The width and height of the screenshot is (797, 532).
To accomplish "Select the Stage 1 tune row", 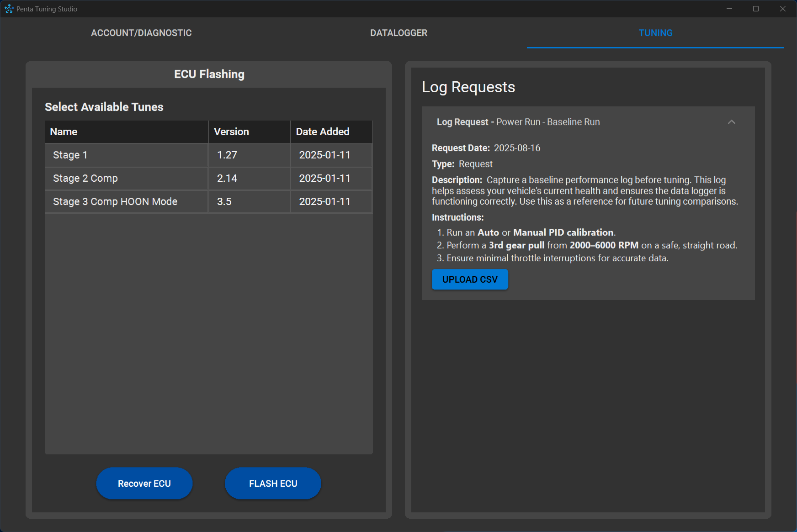I will click(x=126, y=155).
